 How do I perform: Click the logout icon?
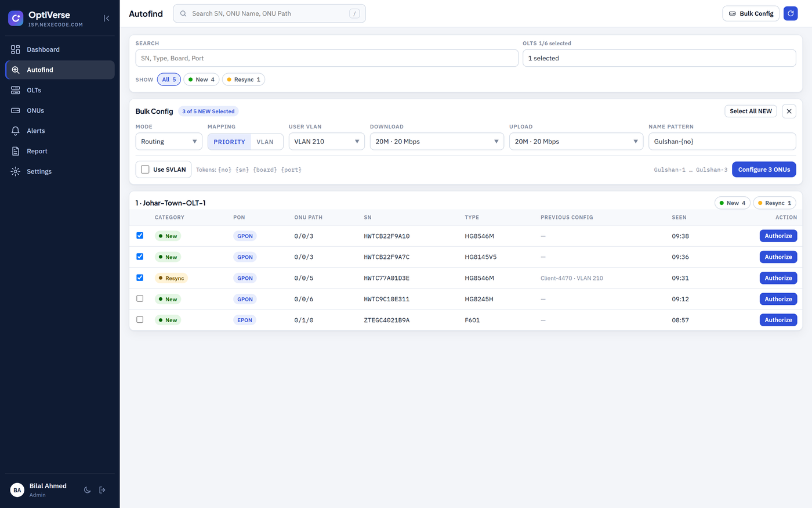click(103, 490)
